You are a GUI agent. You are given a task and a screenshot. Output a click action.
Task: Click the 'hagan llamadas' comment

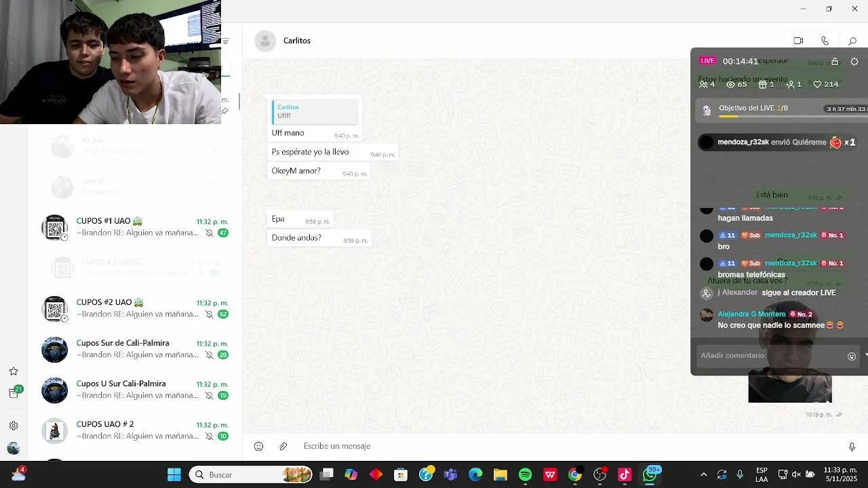click(745, 218)
